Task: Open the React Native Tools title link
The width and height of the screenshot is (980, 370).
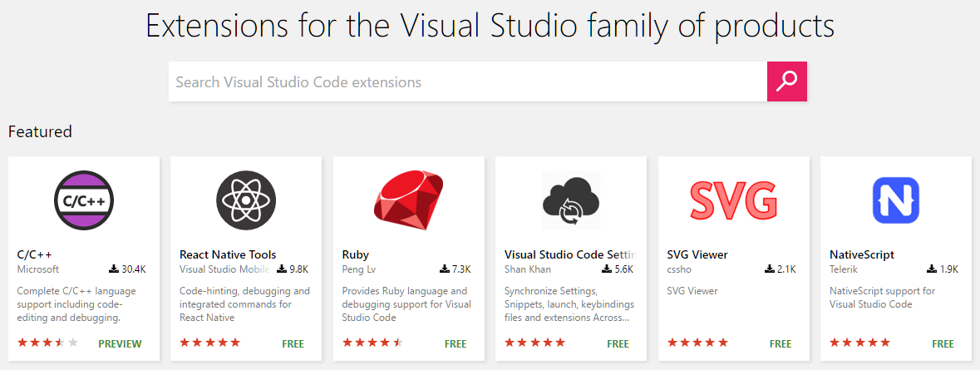Action: pyautogui.click(x=228, y=254)
